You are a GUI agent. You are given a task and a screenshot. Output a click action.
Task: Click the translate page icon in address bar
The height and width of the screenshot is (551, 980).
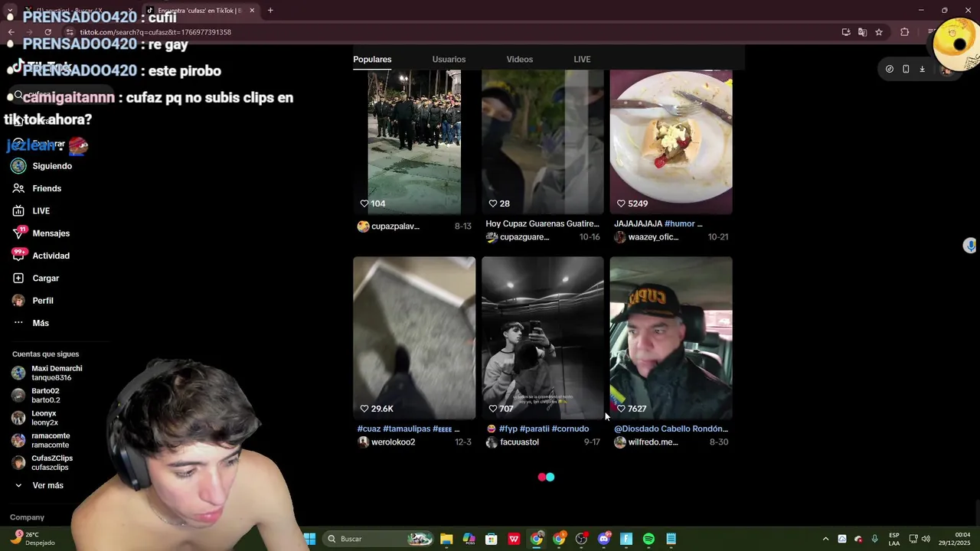click(862, 32)
